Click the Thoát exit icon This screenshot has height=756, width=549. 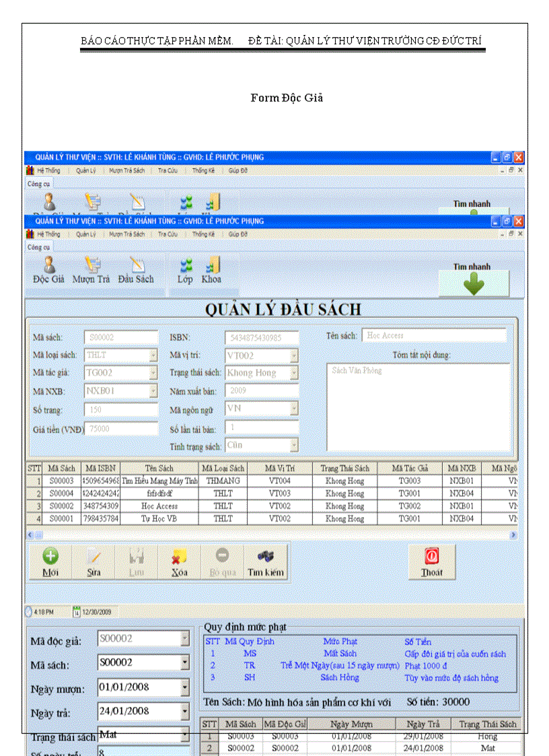pos(431,561)
